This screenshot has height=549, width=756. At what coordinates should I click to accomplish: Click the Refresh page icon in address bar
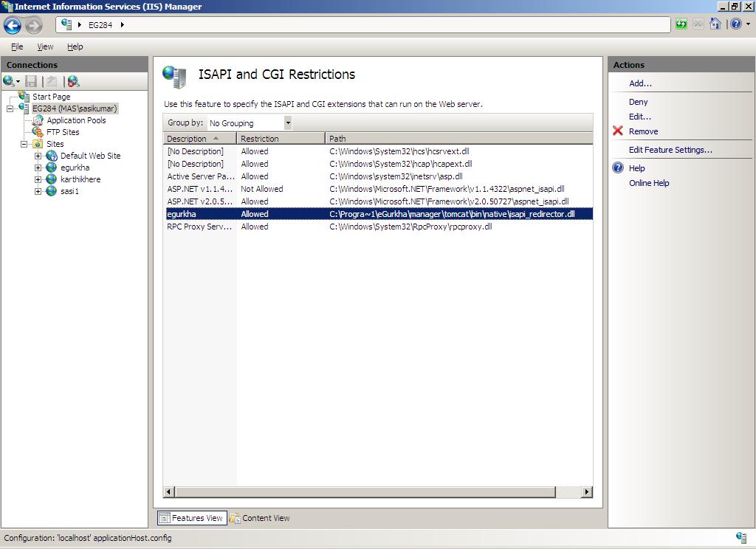point(681,24)
